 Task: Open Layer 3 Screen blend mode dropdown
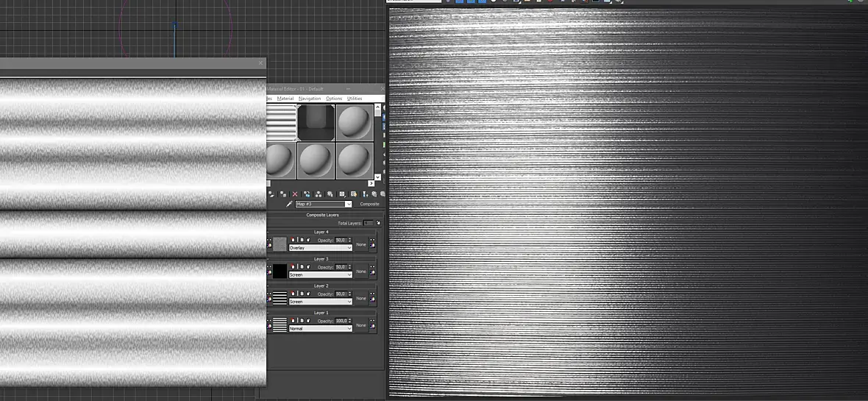[x=321, y=274]
